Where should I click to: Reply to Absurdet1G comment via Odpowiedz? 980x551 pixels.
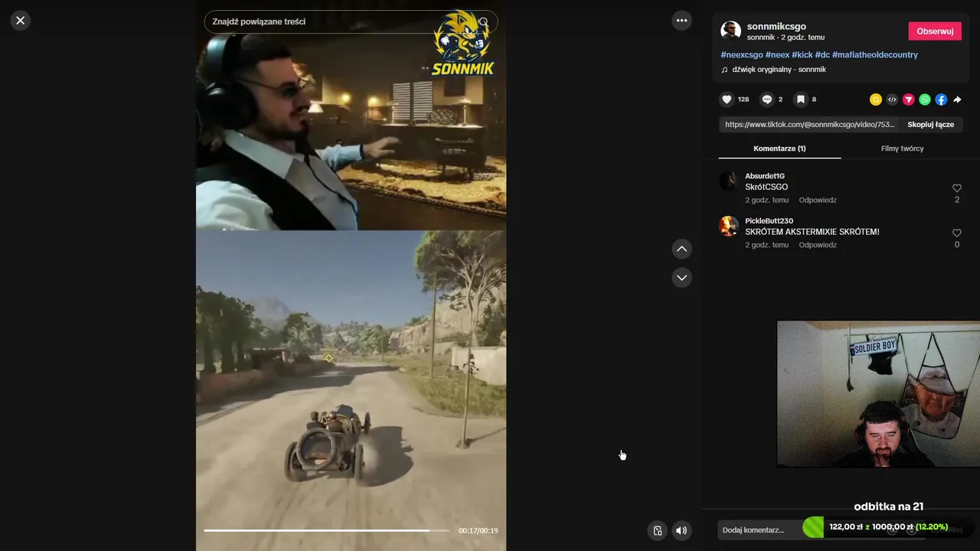pos(818,201)
